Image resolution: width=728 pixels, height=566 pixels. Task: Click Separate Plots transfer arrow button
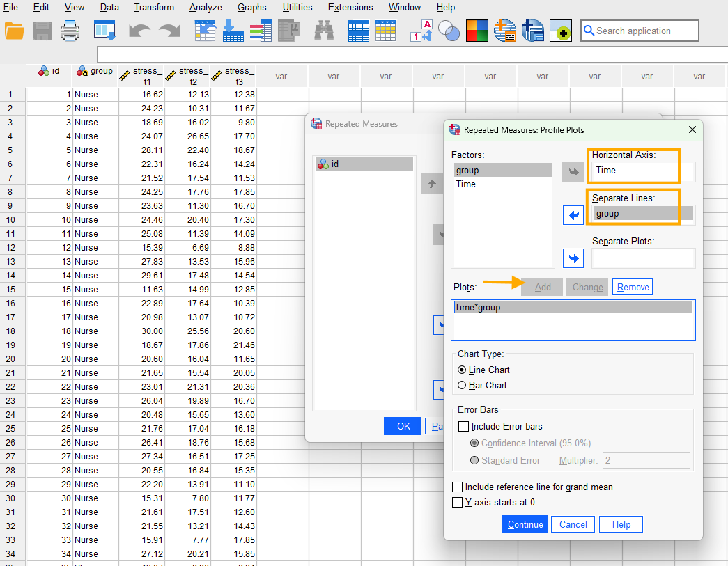tap(573, 258)
